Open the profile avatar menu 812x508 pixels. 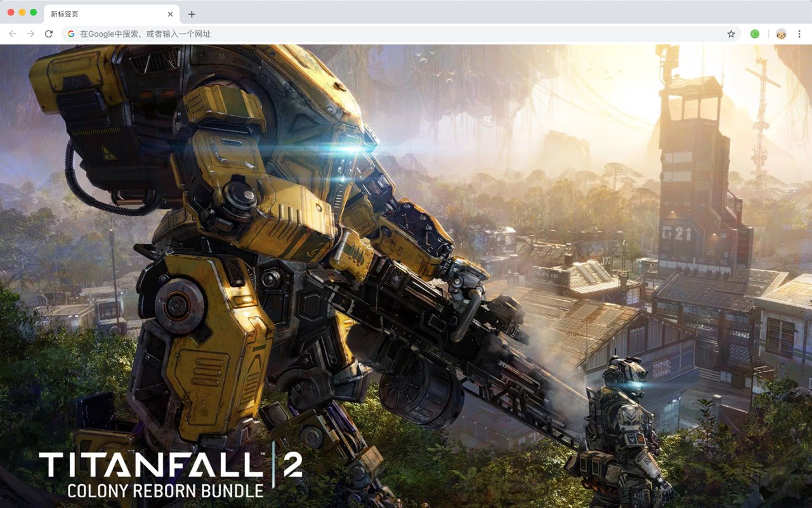click(781, 34)
